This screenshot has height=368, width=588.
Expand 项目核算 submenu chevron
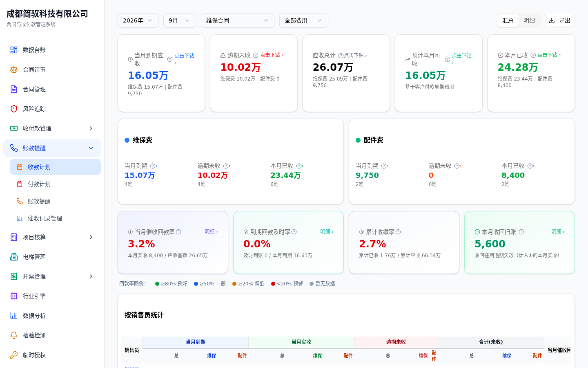click(x=91, y=237)
